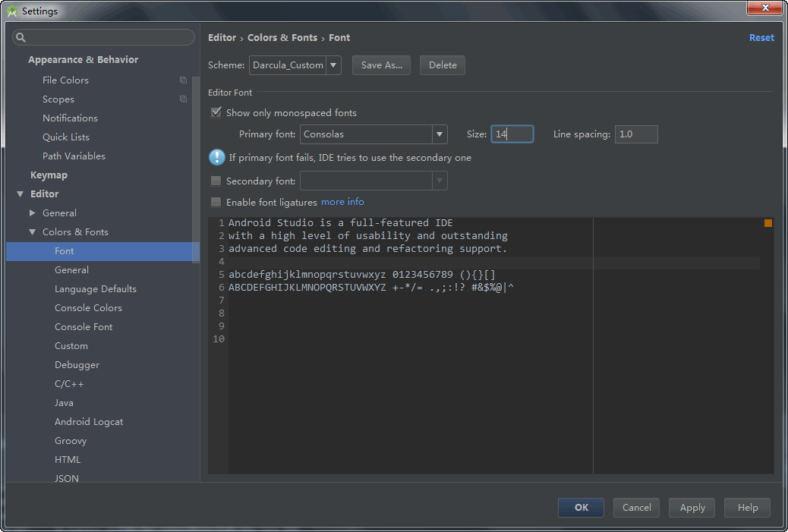Enable font ligatures checkbox
Viewport: 788px width, 532px height.
216,202
